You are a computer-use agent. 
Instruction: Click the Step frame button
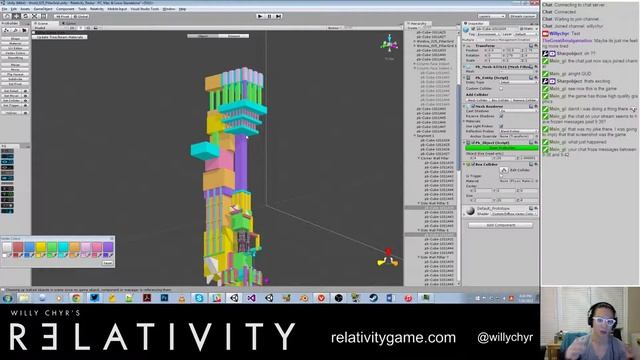click(x=278, y=16)
